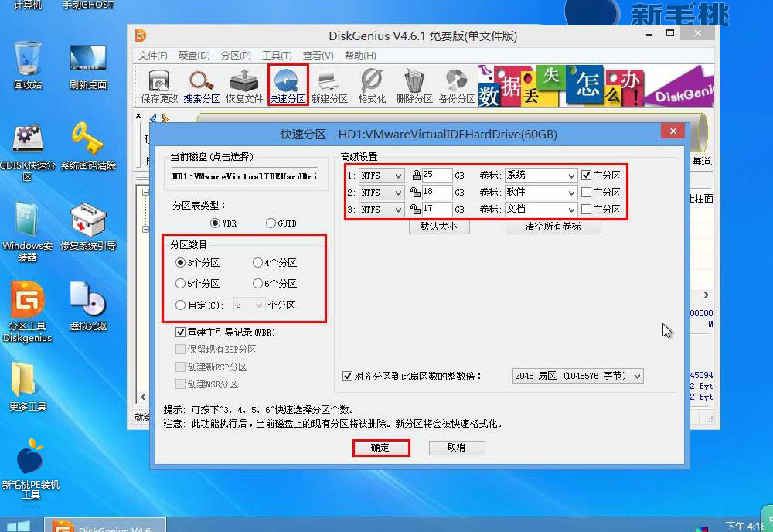
Task: Select the GUID partition table type
Action: [270, 223]
